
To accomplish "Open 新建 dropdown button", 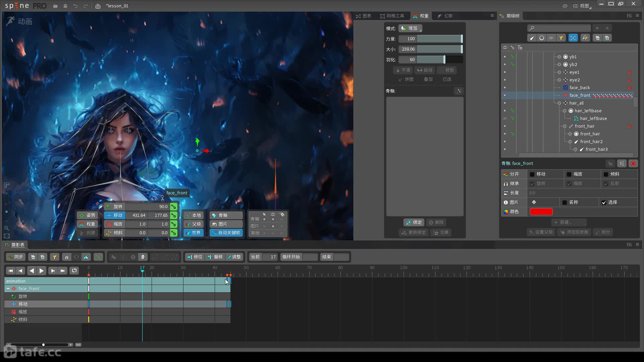I will (569, 223).
